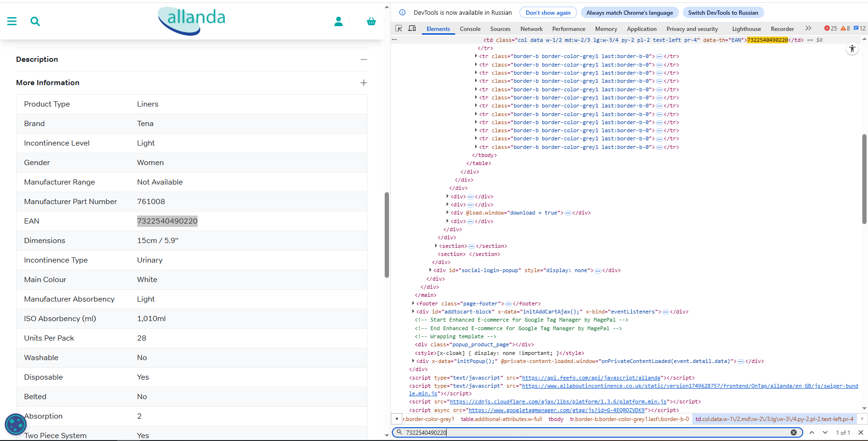This screenshot has height=441, width=868.
Task: Open the Performance tab
Action: [569, 29]
